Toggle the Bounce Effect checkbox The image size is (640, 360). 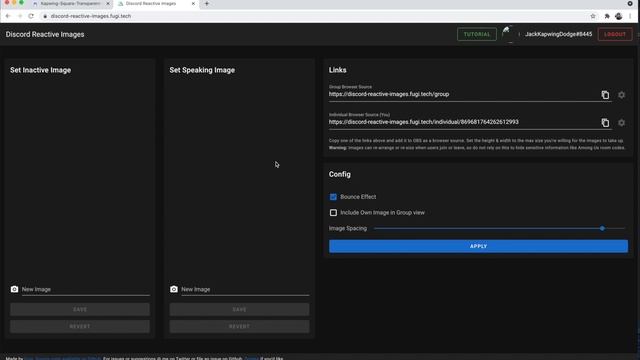pyautogui.click(x=333, y=197)
